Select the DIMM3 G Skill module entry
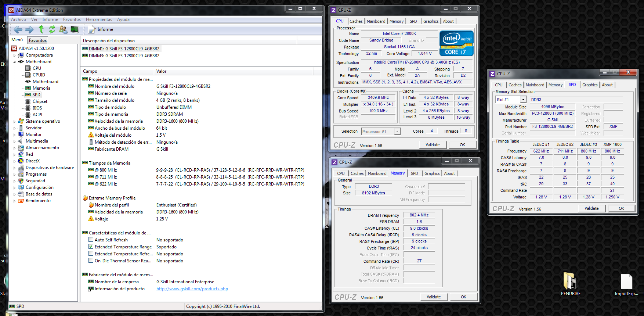Image resolution: width=644 pixels, height=316 pixels. pyautogui.click(x=121, y=56)
